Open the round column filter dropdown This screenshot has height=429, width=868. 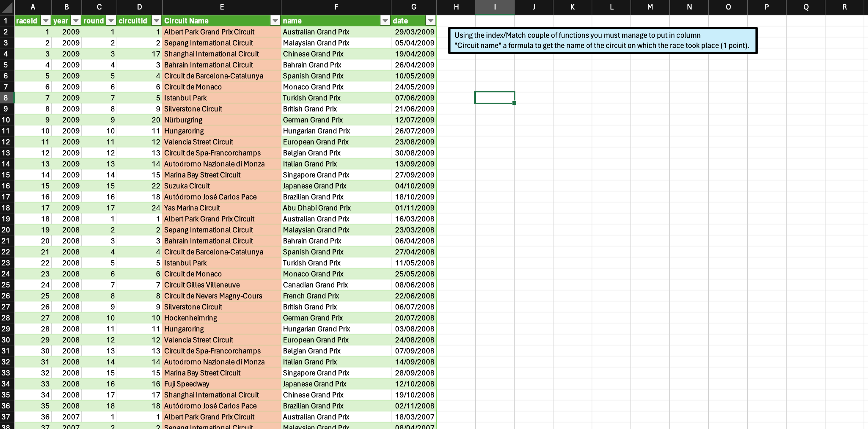pyautogui.click(x=111, y=21)
